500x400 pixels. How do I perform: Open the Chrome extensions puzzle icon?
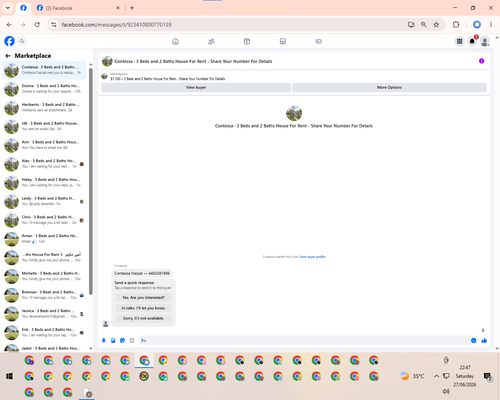coord(456,25)
